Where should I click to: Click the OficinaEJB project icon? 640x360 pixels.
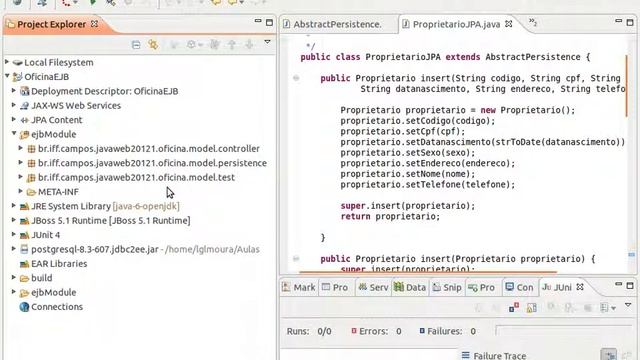click(x=17, y=77)
